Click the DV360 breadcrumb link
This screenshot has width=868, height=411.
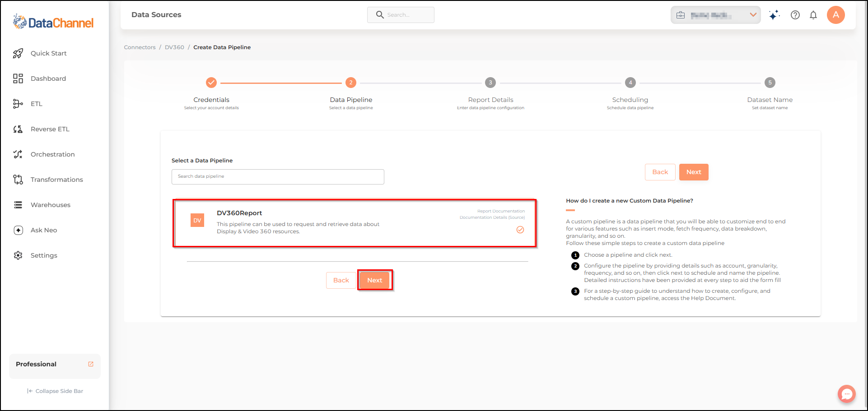174,47
